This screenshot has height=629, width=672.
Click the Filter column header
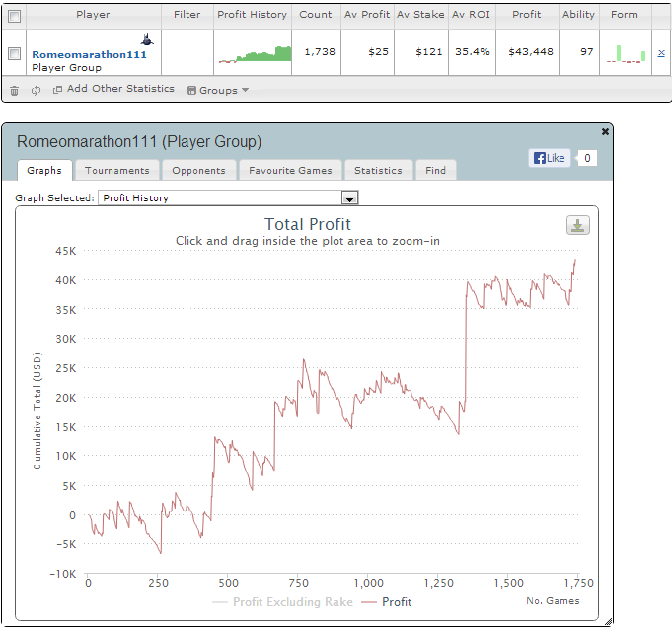pyautogui.click(x=187, y=15)
